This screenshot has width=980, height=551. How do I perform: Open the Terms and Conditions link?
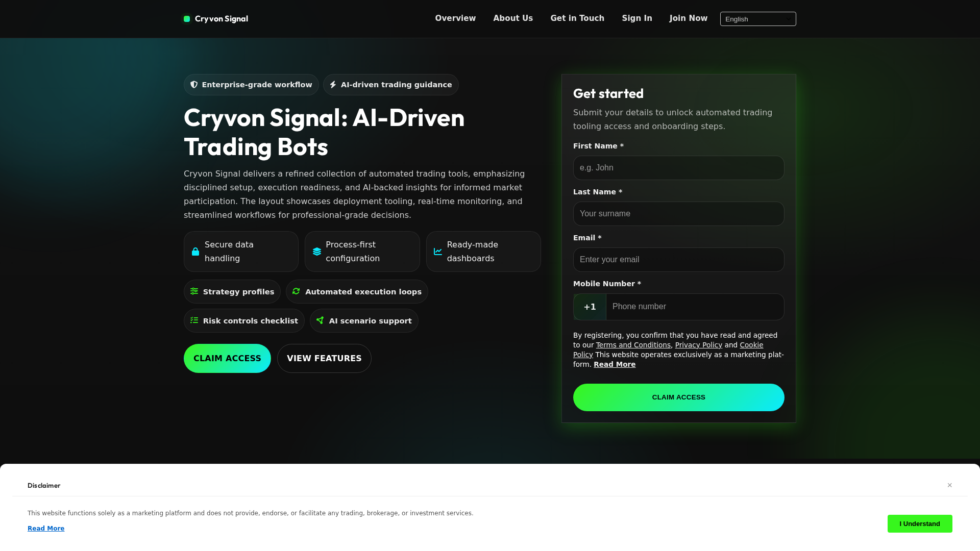click(x=633, y=345)
